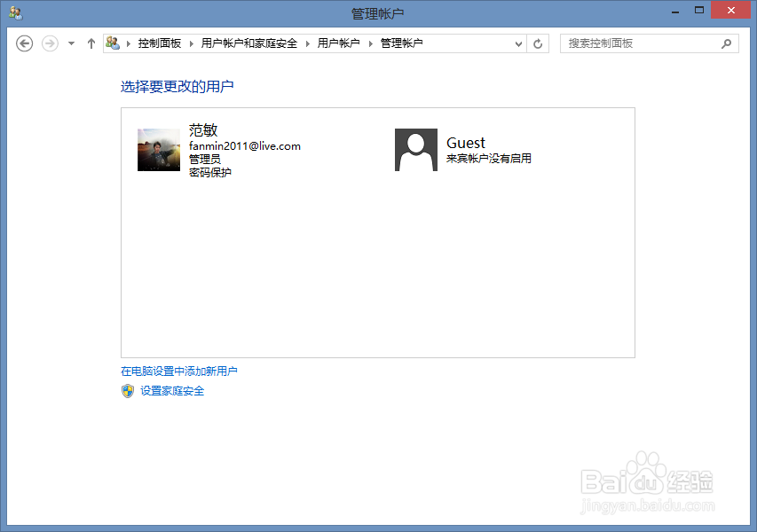Open 在电脑设置中添加新用户 link
Image resolution: width=757 pixels, height=532 pixels.
coord(179,371)
